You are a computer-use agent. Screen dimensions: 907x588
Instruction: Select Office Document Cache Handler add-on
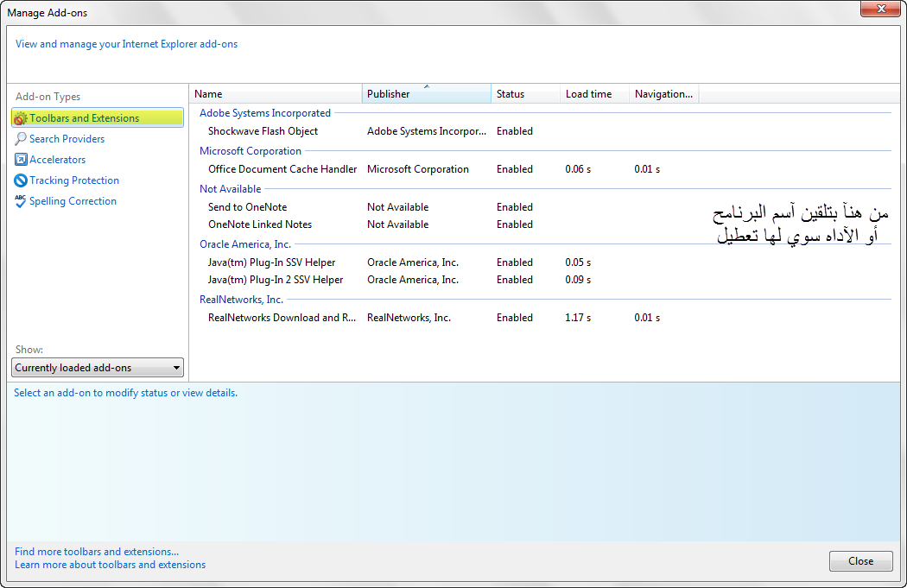(282, 169)
